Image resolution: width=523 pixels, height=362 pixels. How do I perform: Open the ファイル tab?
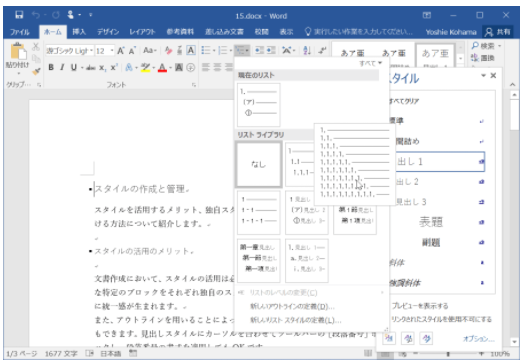tap(20, 32)
